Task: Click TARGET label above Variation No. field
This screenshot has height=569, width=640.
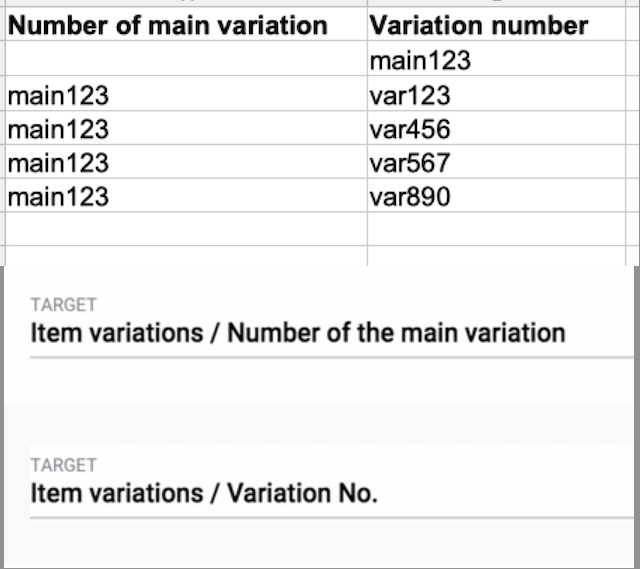Action: click(64, 465)
